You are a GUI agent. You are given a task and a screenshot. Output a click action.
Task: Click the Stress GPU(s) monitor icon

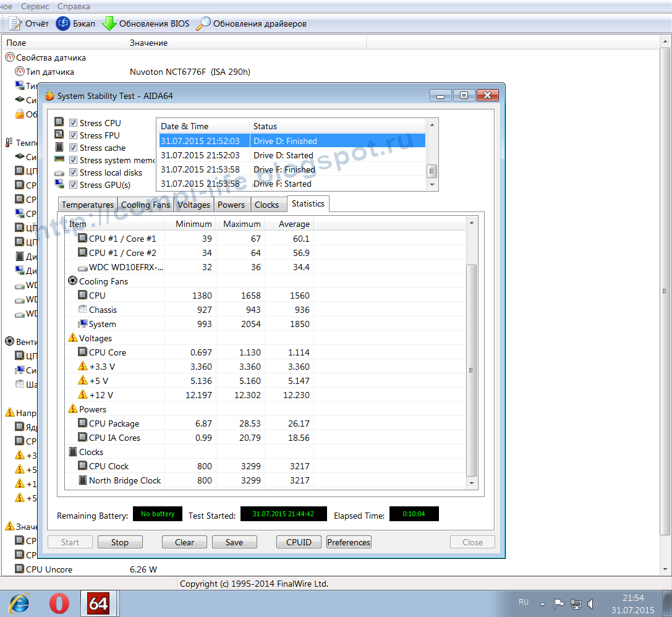click(59, 184)
